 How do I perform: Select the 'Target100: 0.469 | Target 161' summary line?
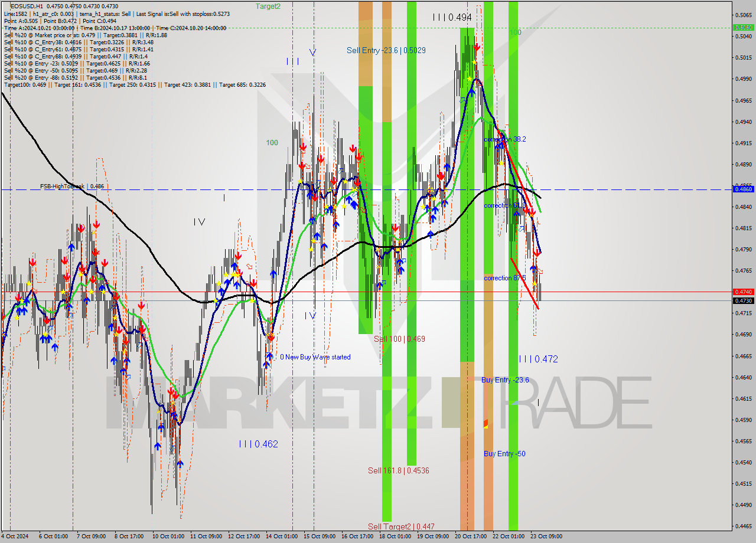point(135,84)
